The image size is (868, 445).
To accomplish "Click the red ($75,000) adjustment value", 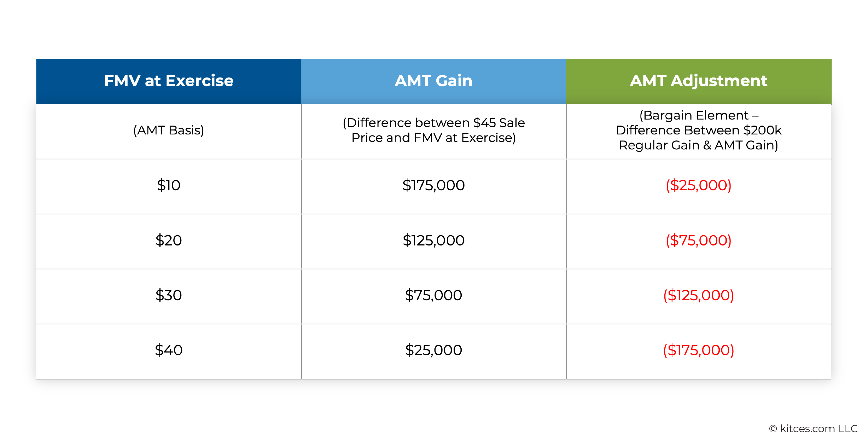I will tap(699, 240).
